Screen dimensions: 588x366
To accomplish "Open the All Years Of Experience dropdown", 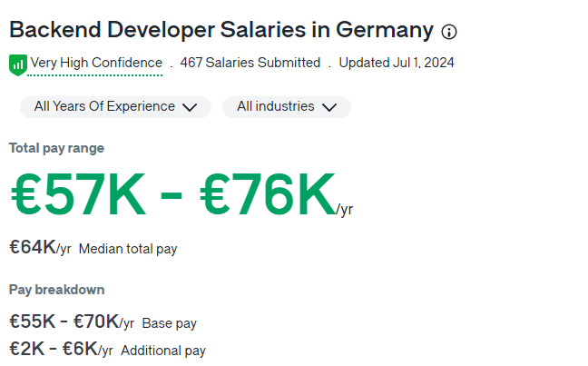I will click(x=115, y=107).
